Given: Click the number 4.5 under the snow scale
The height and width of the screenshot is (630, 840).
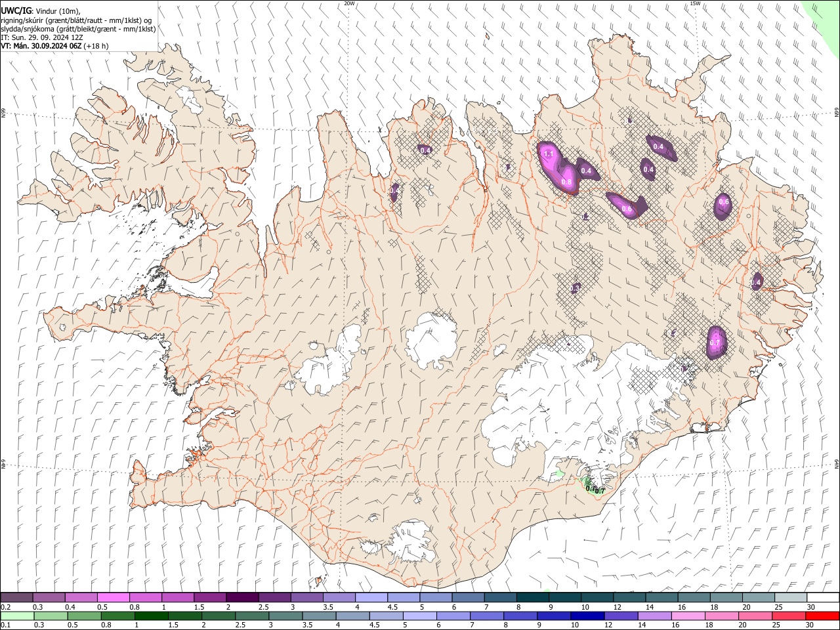Looking at the screenshot, I should [x=392, y=607].
